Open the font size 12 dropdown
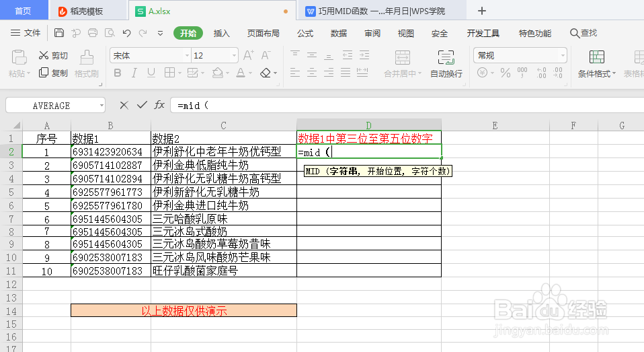644x352 pixels. (234, 55)
